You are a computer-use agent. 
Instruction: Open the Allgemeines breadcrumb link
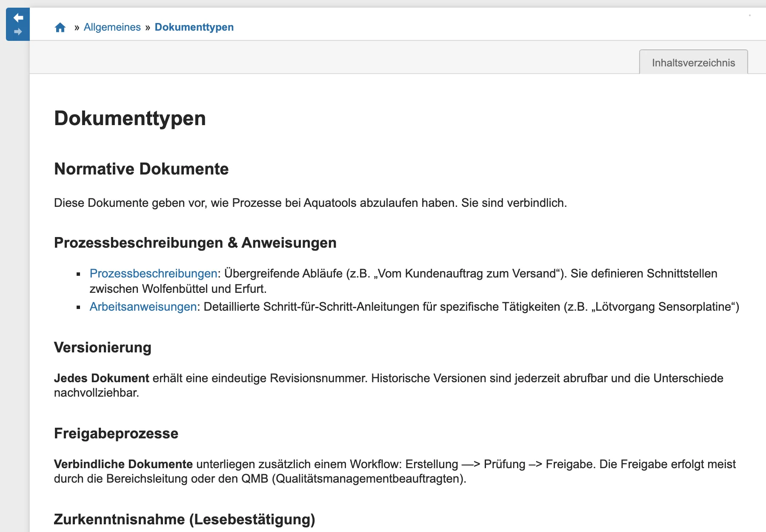[112, 27]
